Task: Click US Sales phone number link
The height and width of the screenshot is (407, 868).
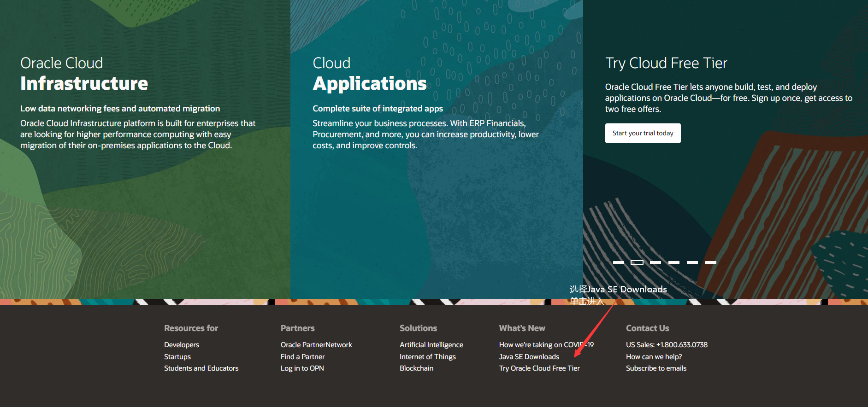Action: (667, 345)
